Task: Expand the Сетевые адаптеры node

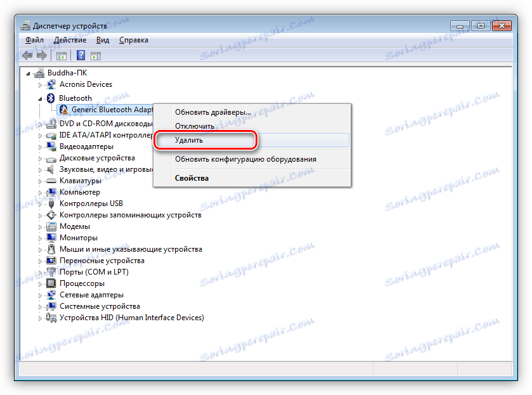Action: point(40,295)
